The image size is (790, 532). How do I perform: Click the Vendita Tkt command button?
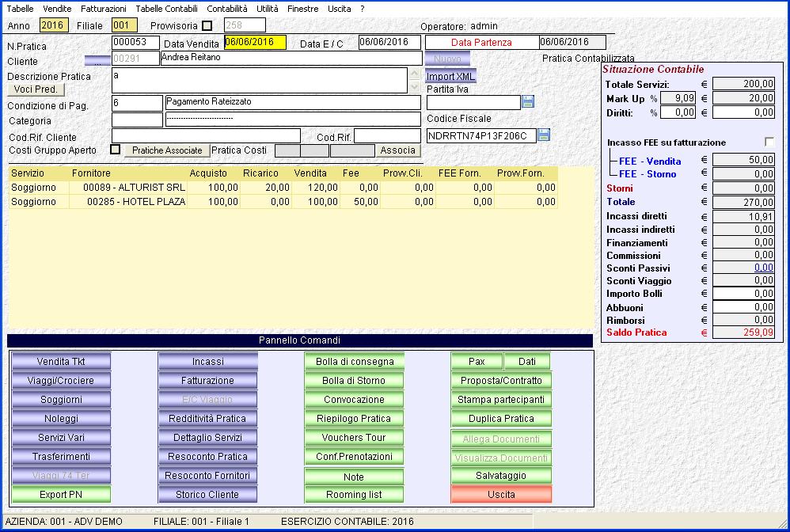point(61,362)
